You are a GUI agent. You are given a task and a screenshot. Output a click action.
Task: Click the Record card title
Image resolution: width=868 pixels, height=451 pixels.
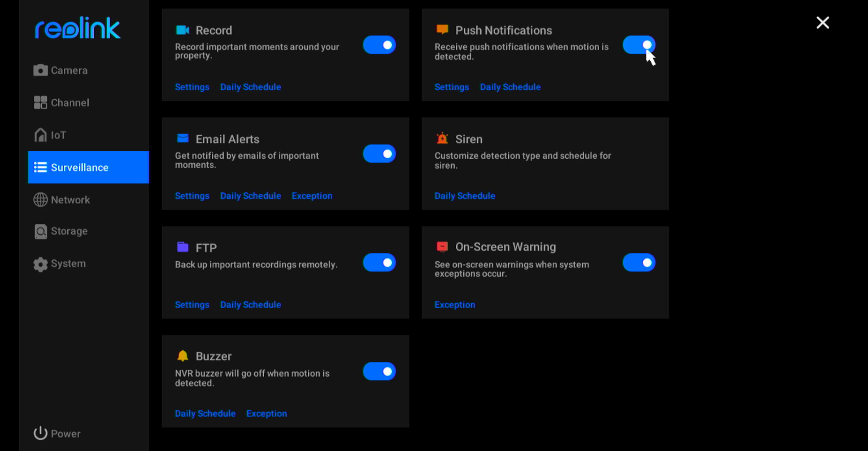point(214,30)
